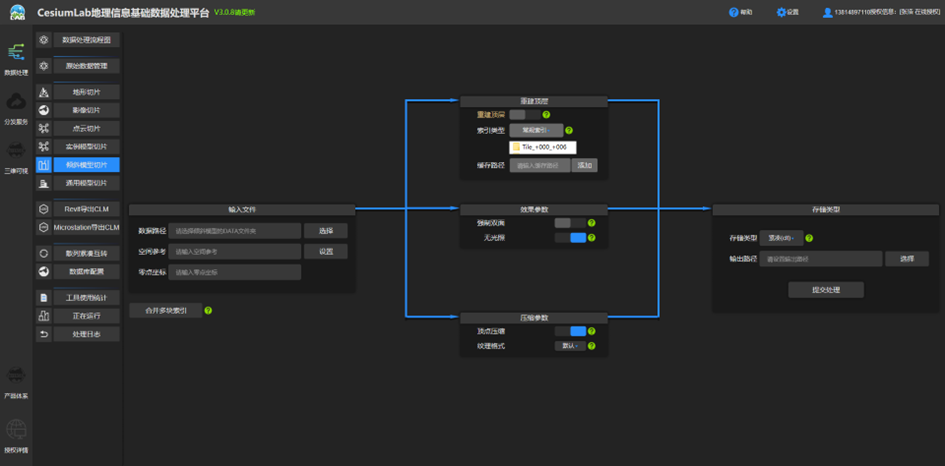The image size is (945, 466).
Task: Click the green help icon next to 索引类型 dropdown
Action: pyautogui.click(x=569, y=130)
